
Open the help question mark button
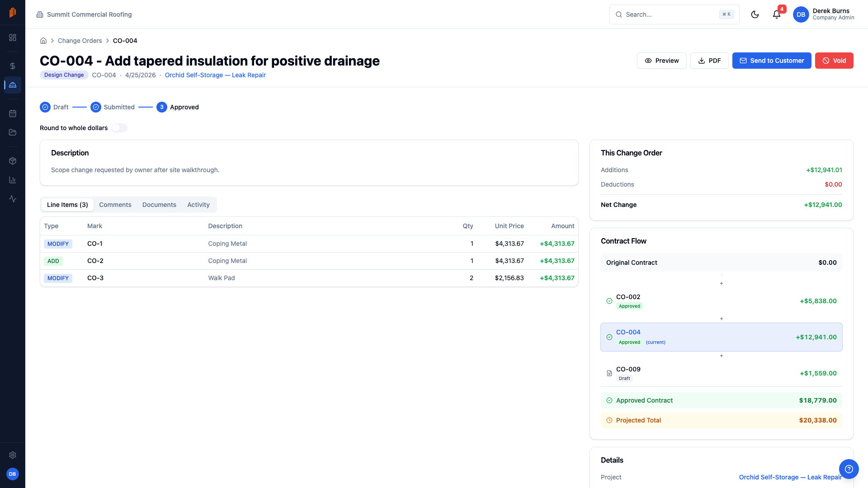click(849, 469)
